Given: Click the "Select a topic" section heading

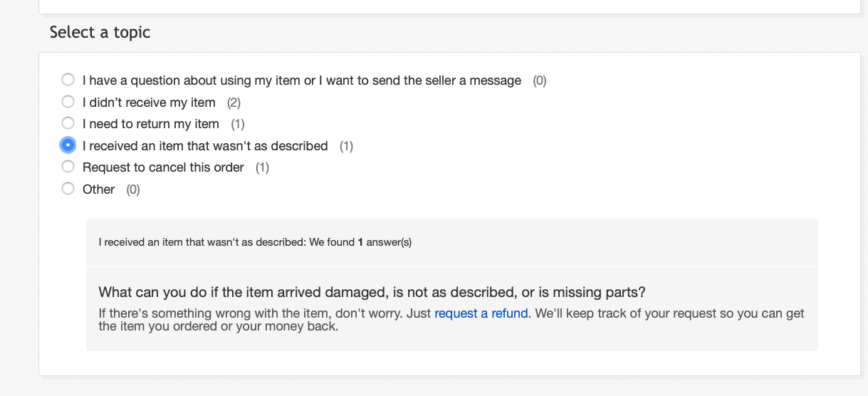Looking at the screenshot, I should 100,32.
